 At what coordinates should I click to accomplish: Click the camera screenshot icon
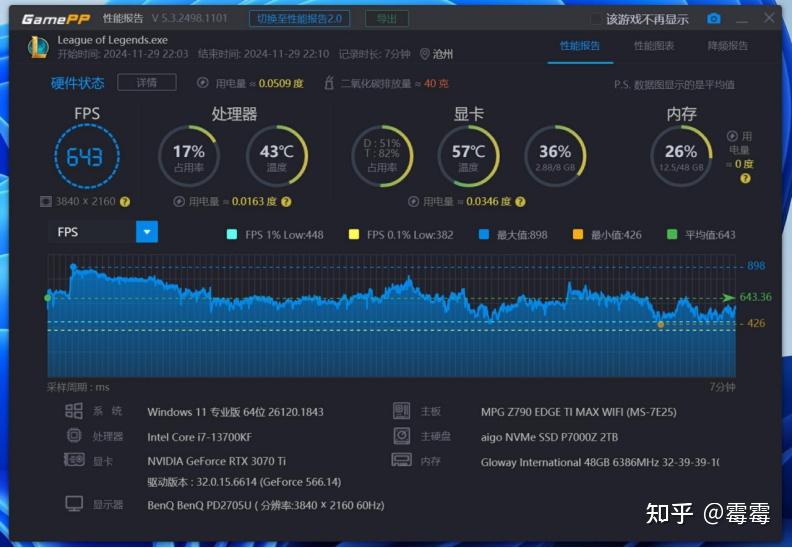click(x=714, y=19)
